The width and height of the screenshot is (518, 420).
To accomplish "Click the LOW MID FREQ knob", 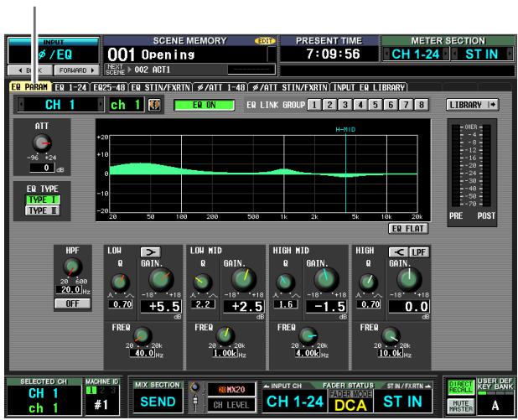I will tap(225, 335).
